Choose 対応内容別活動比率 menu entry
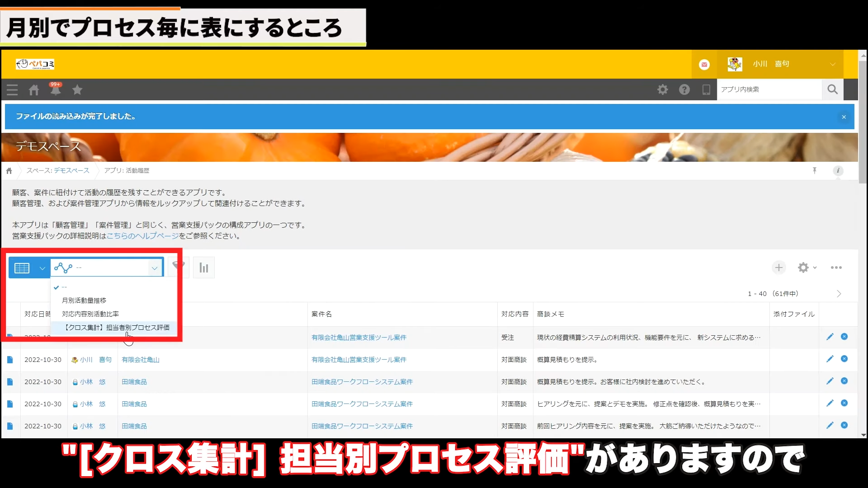This screenshot has height=488, width=868. [x=90, y=314]
